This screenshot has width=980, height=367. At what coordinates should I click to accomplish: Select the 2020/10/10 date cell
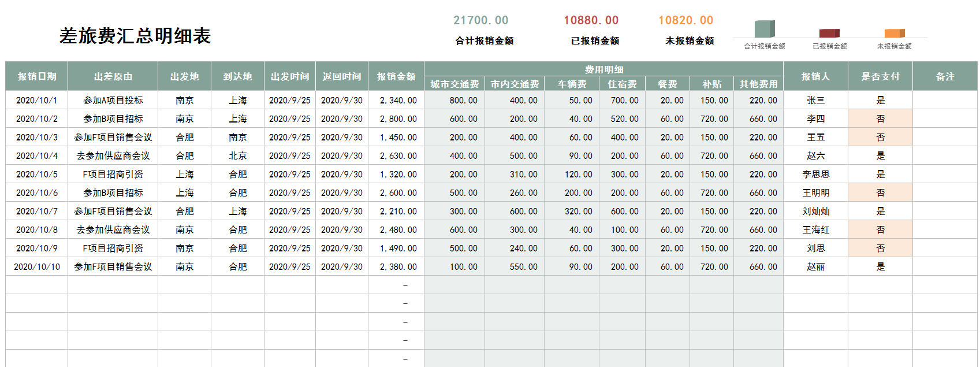(x=37, y=266)
